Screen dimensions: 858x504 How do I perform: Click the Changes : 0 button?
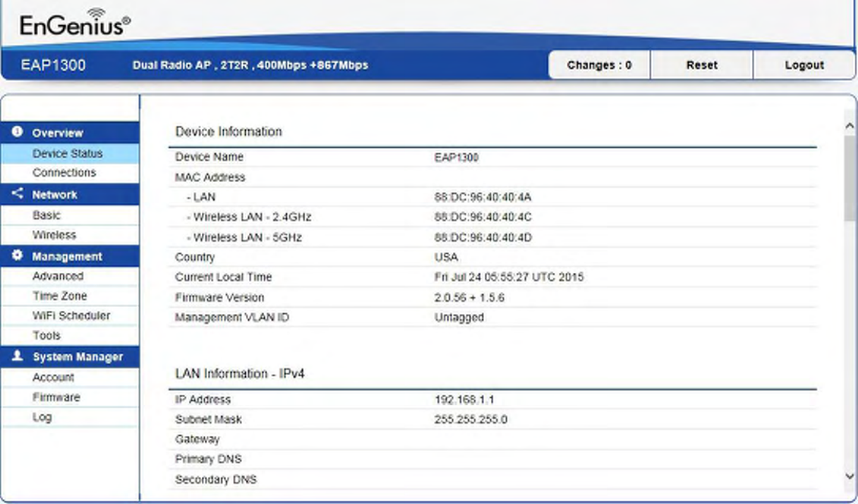click(599, 65)
